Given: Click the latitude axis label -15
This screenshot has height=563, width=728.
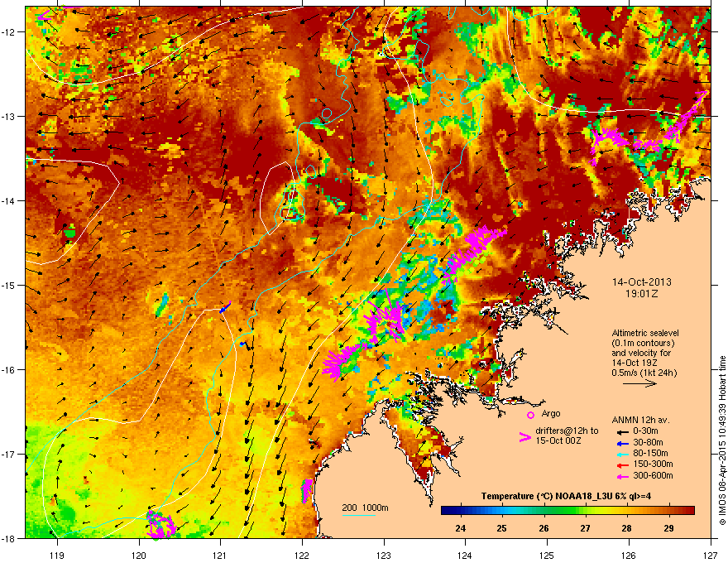Looking at the screenshot, I should (x=9, y=285).
